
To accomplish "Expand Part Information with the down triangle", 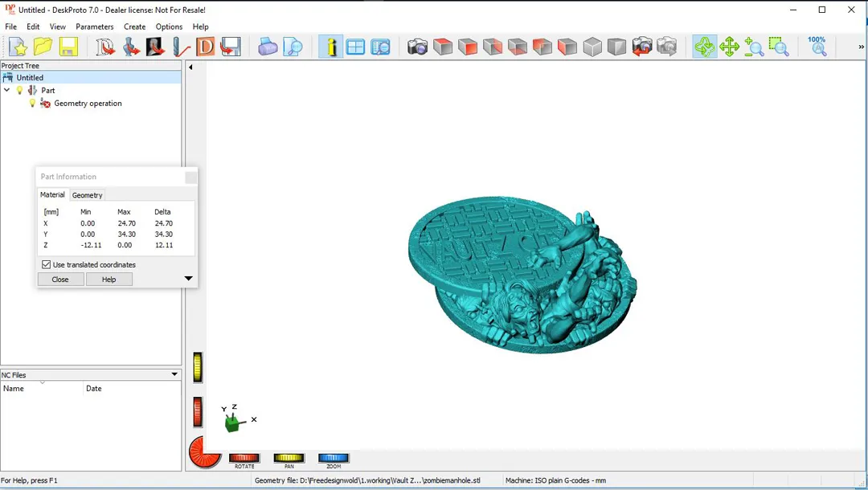I will 188,278.
